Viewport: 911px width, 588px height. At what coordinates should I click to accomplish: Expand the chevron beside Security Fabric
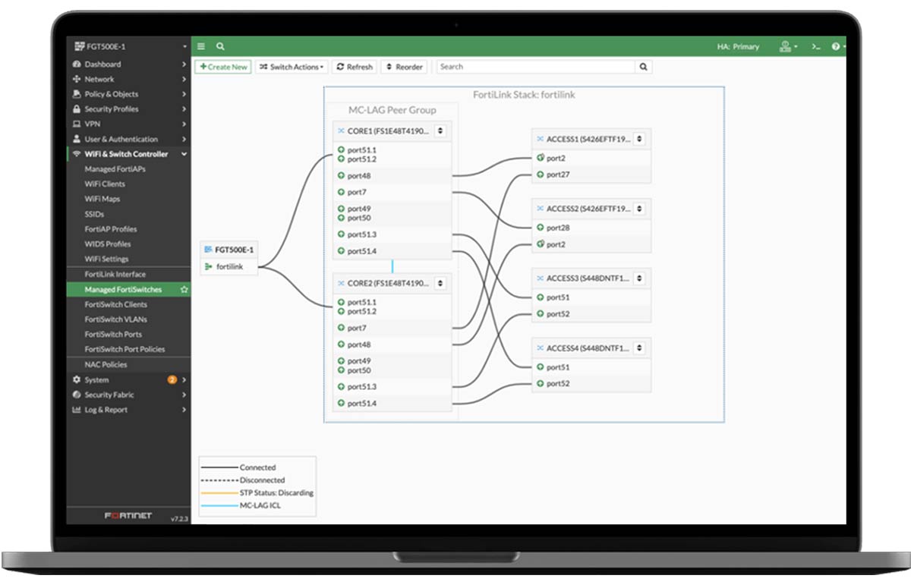pyautogui.click(x=184, y=395)
